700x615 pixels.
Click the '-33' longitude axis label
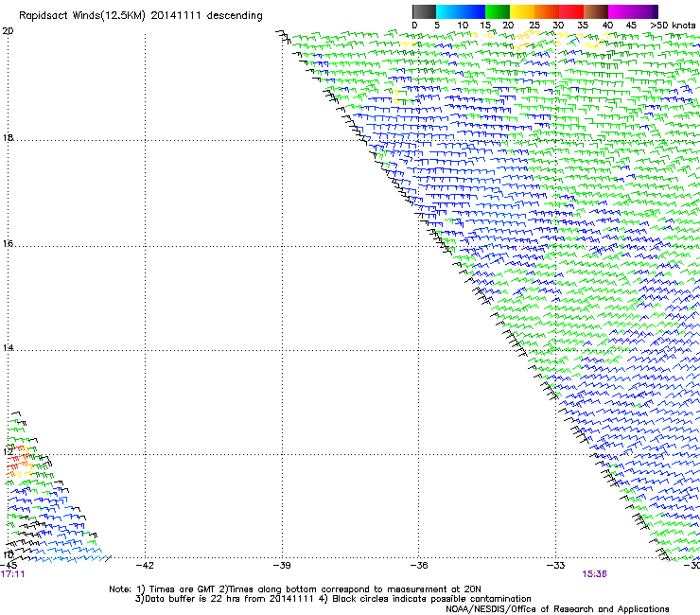[x=555, y=566]
